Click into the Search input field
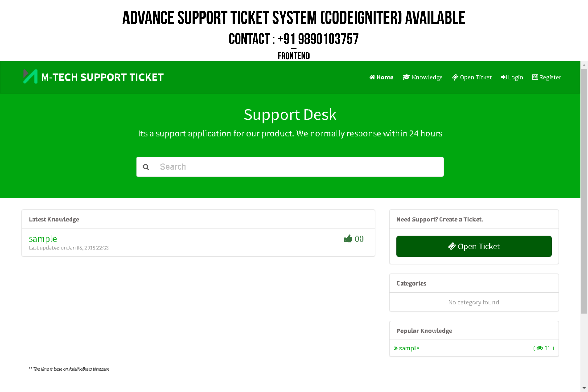Screen dimensions: 588x392 (x=299, y=167)
